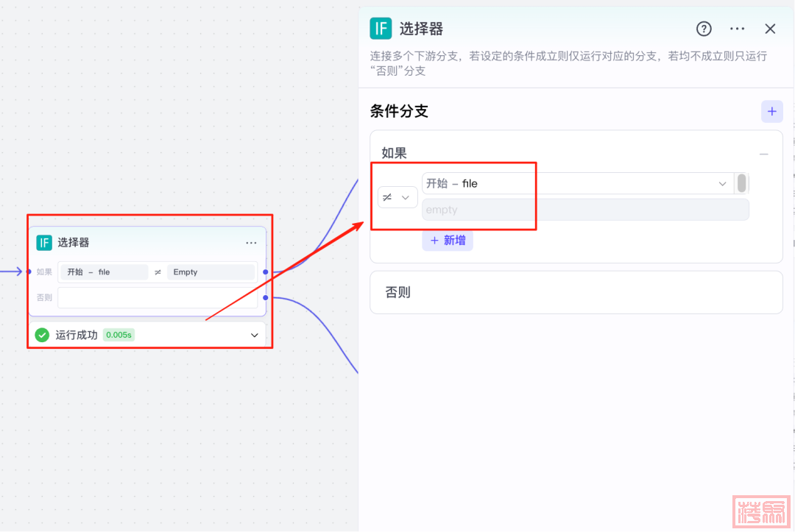This screenshot has height=532, width=795.
Task: Click the IF icon in the panel header
Action: (381, 29)
